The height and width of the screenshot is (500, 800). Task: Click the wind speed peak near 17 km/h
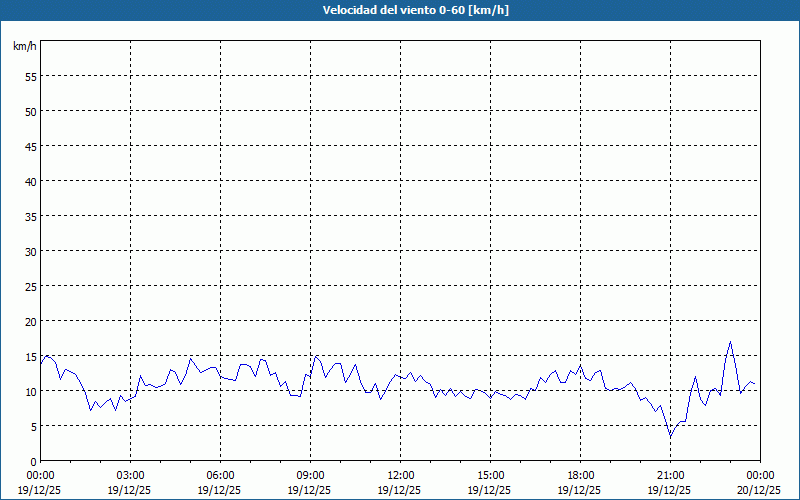(x=731, y=342)
